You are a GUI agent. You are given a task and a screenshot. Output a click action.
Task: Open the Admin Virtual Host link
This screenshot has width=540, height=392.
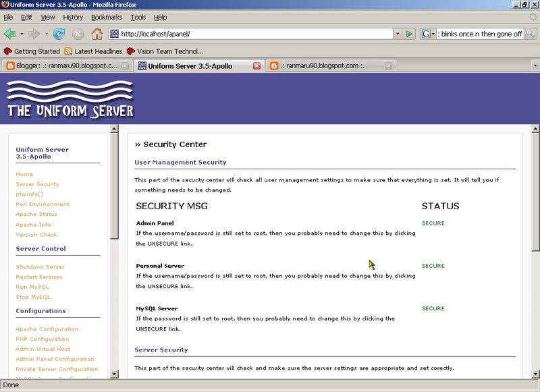(x=43, y=349)
